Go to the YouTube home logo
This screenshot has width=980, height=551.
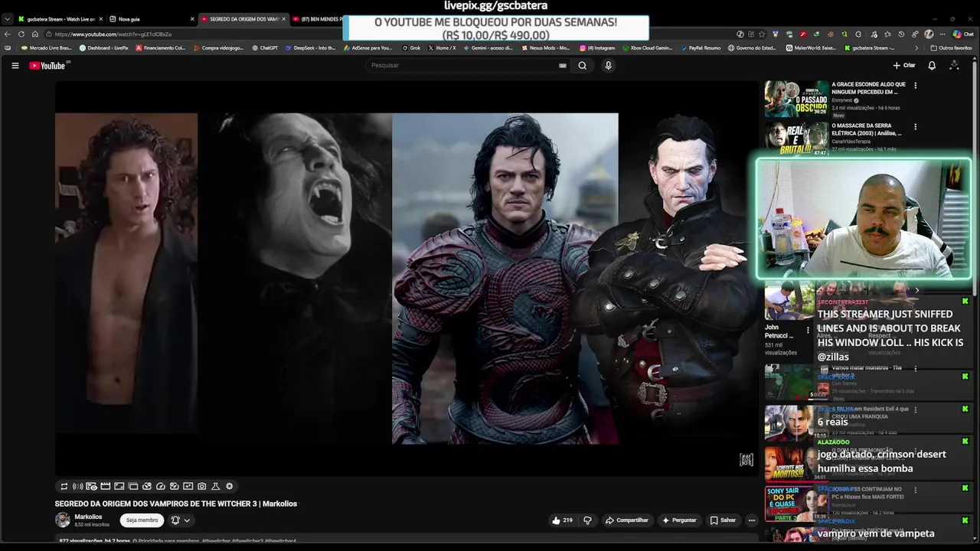49,65
